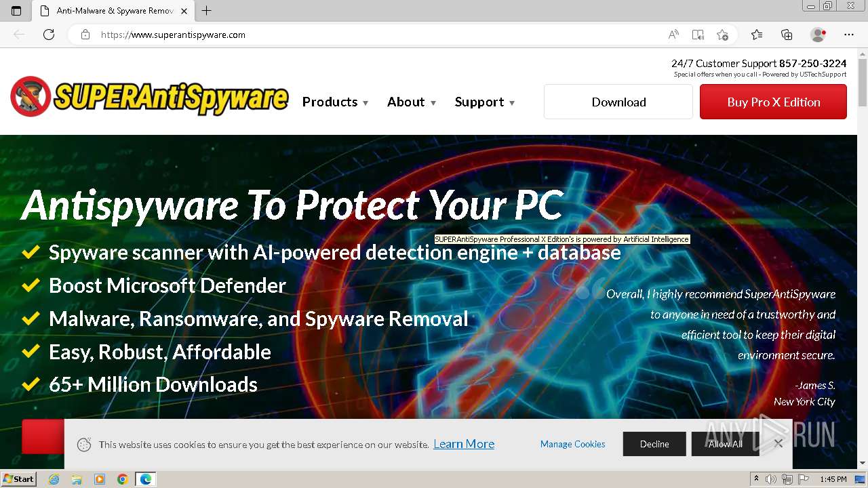Click the SUPERAntiSpyware logo
Screen dimensions: 868x488
coord(149,97)
